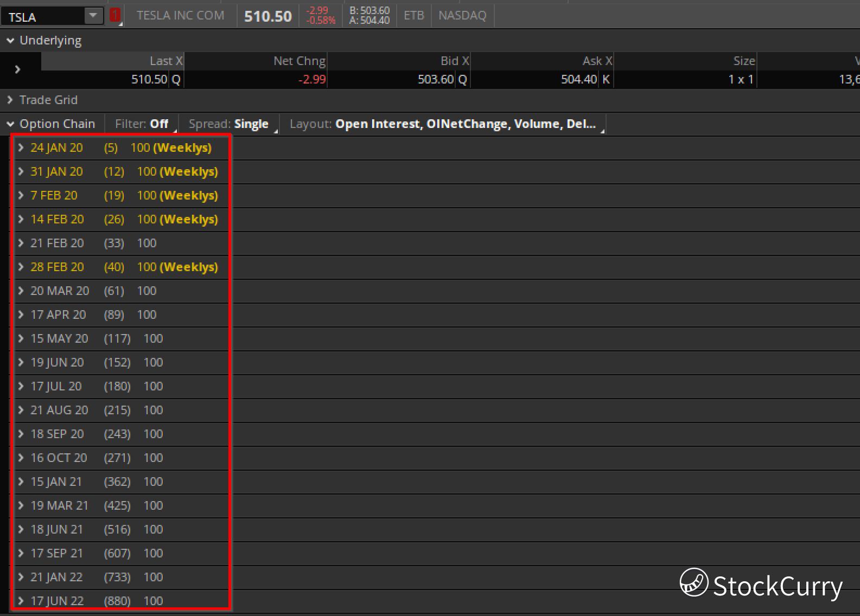Expand the 24 JAN 20 Weeklys expiration
The image size is (860, 616).
point(21,147)
